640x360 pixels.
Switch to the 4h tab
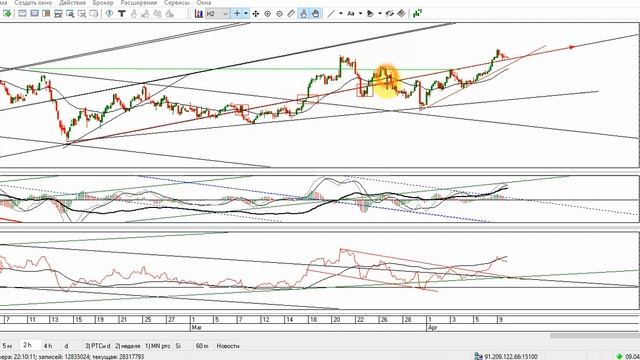[x=48, y=346]
